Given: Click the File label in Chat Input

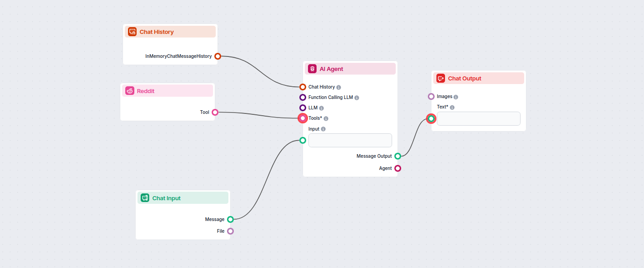Looking at the screenshot, I should tap(221, 231).
